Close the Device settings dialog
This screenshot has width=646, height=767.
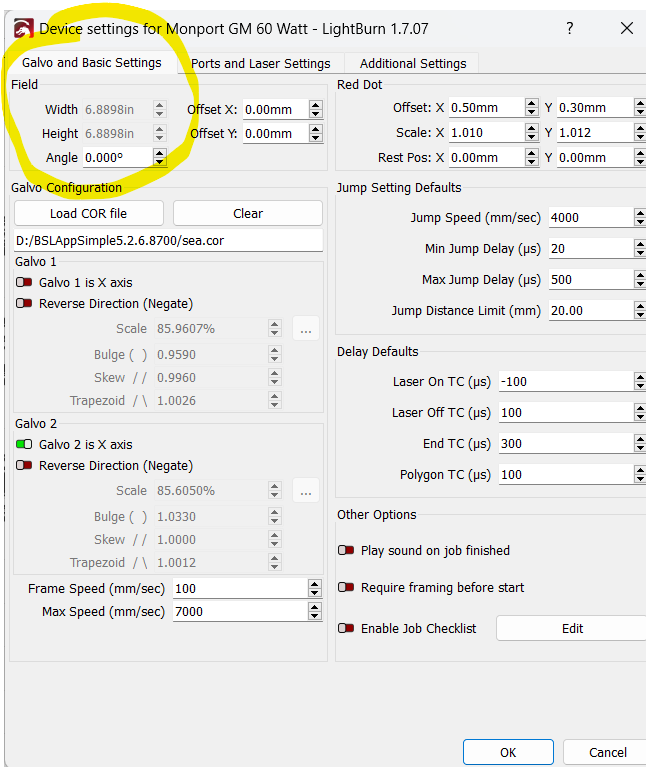coord(626,28)
